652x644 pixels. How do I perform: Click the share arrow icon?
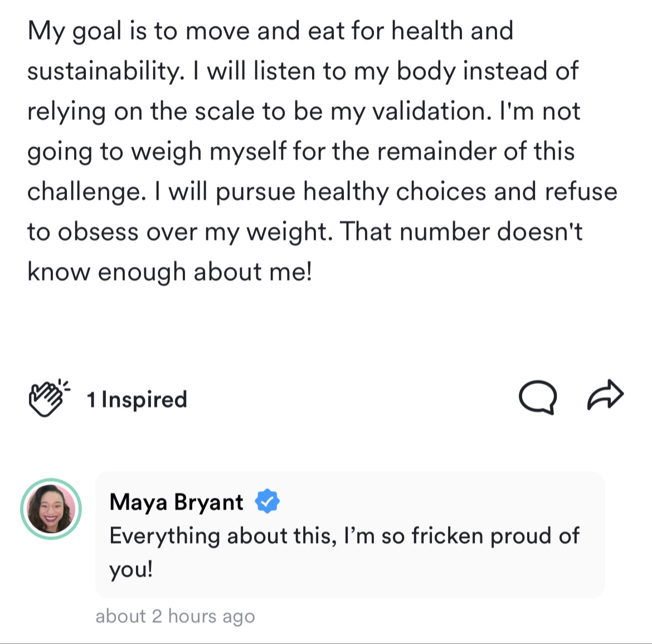point(606,395)
